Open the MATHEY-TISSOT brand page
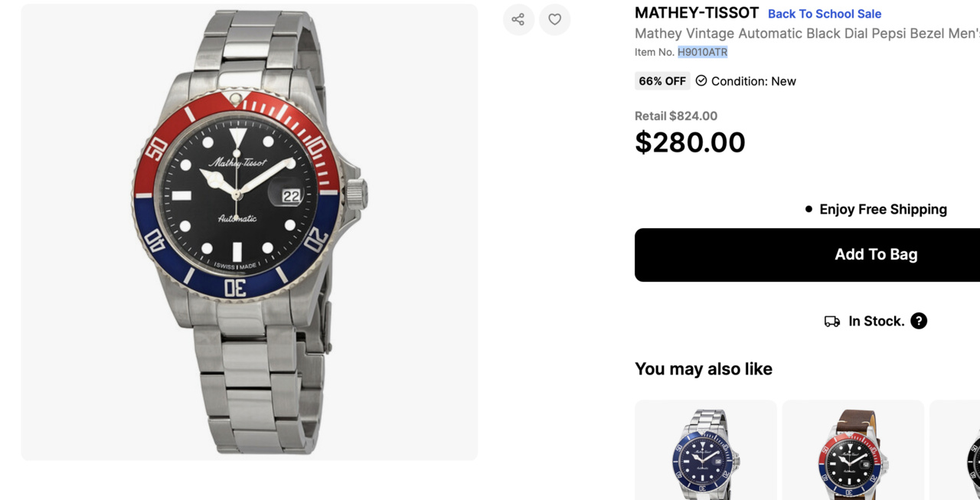Viewport: 980px width, 500px height. tap(696, 13)
